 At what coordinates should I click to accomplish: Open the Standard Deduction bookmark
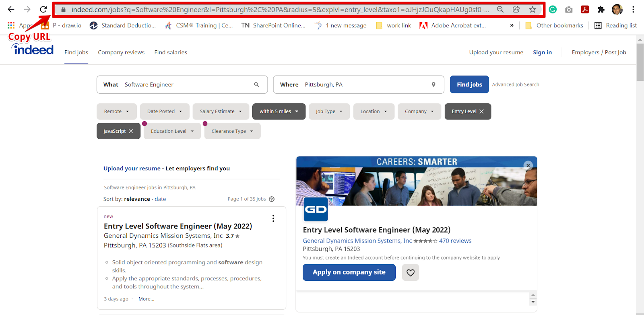pos(123,25)
